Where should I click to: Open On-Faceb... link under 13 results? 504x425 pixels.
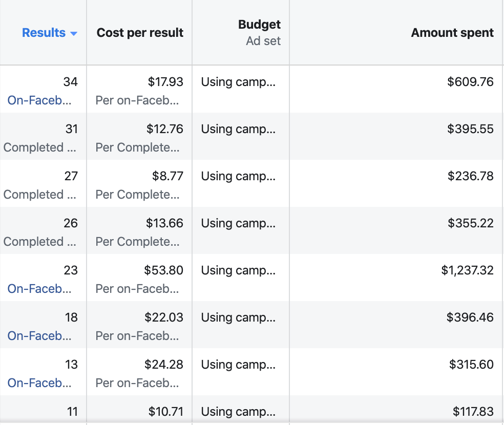pyautogui.click(x=39, y=383)
